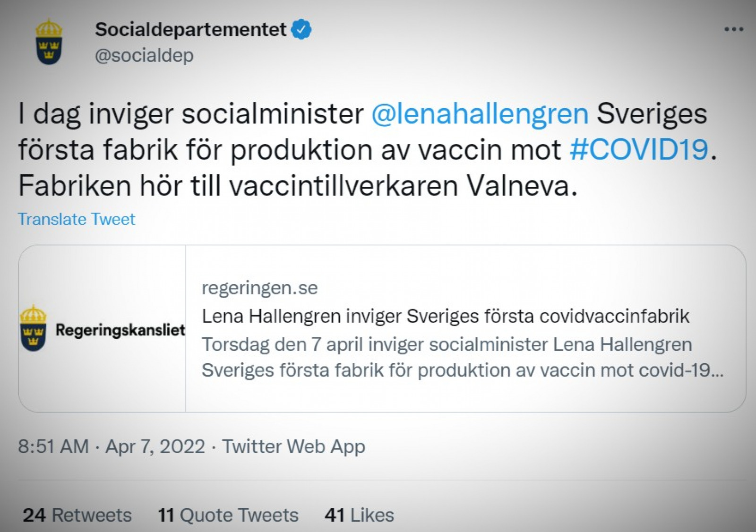Click the 8:51 AM timestamp

click(x=53, y=446)
